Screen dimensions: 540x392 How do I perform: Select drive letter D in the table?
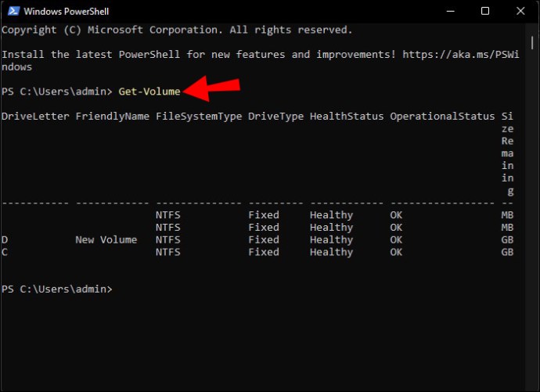pos(5,239)
